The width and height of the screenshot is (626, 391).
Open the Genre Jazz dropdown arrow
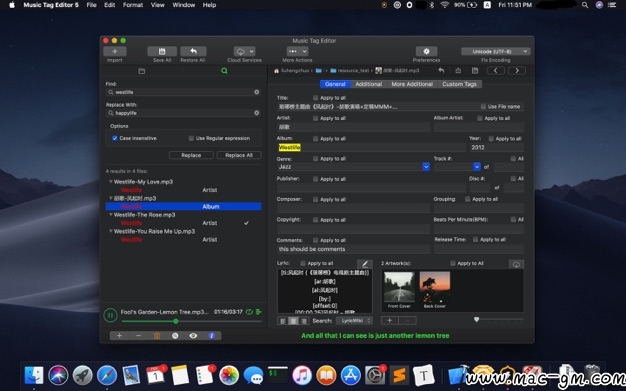point(426,167)
